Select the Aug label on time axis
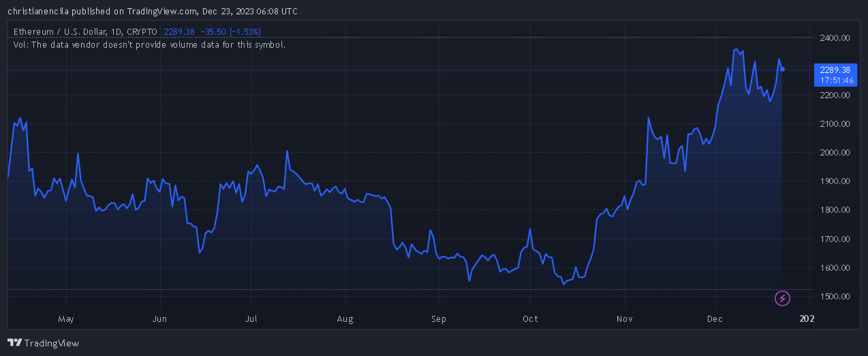Image resolution: width=868 pixels, height=356 pixels. point(345,318)
